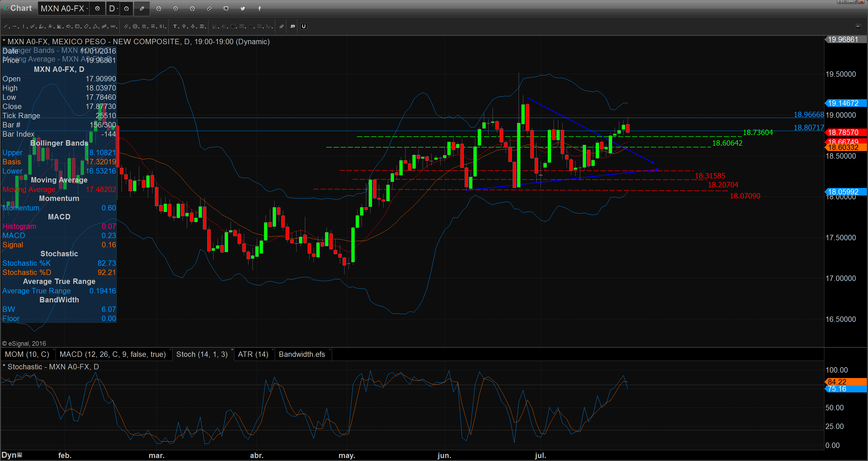Select the TJ Ellipse tool
The image size is (868, 461).
tap(251, 26)
